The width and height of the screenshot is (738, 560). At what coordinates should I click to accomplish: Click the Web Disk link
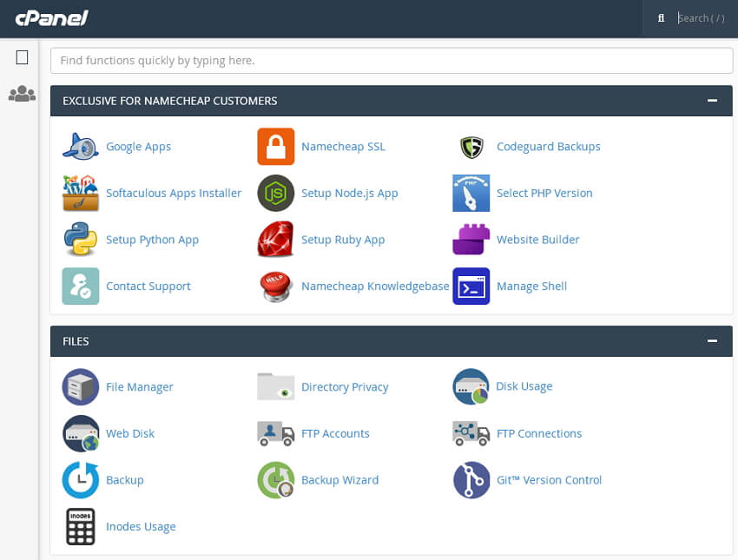pyautogui.click(x=130, y=433)
